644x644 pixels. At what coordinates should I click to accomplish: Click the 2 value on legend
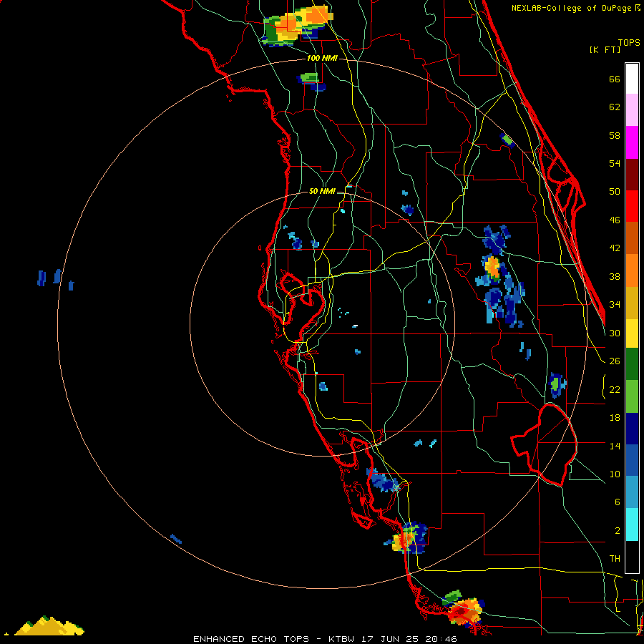click(617, 531)
